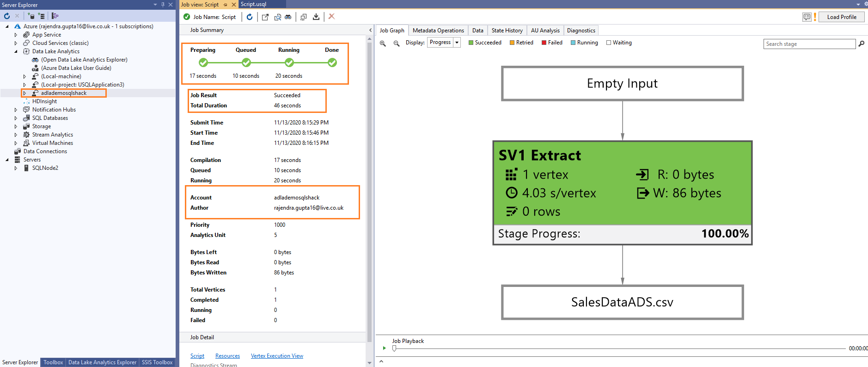Screen dimensions: 868x367
Task: Refresh the Server Explorer tree
Action: pyautogui.click(x=7, y=16)
